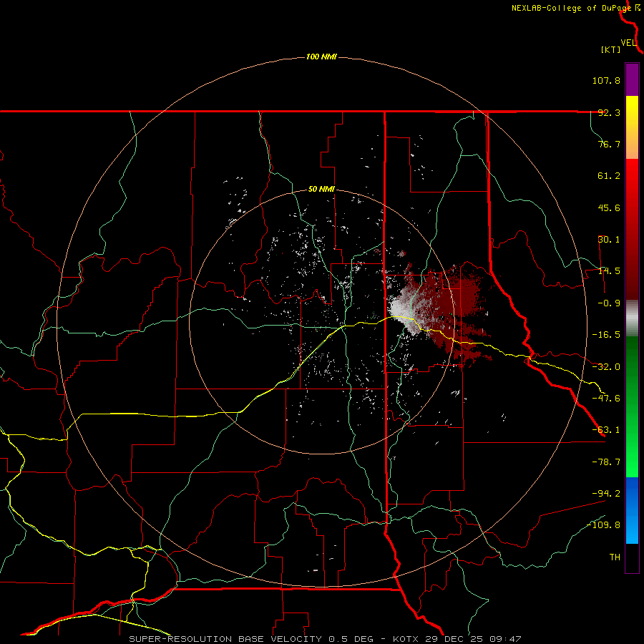Click the 09:47 timestamp
The image size is (644, 644).
(507, 639)
